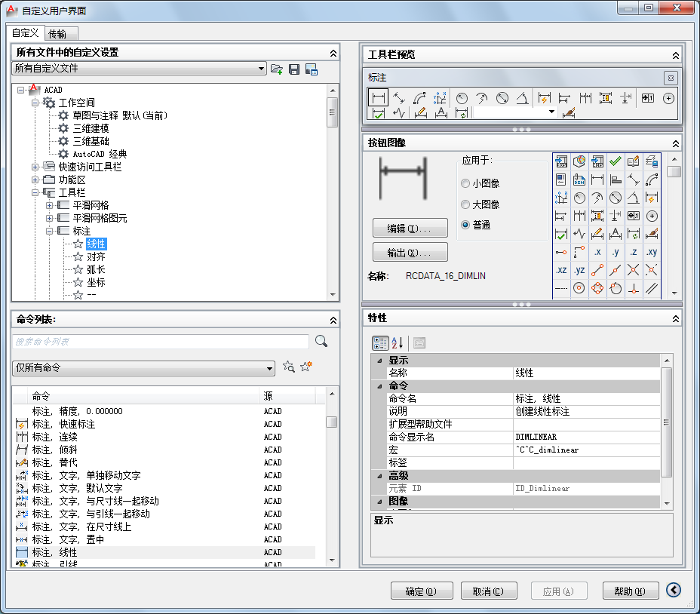
Task: Collapse the 显示 property group
Action: point(379,361)
